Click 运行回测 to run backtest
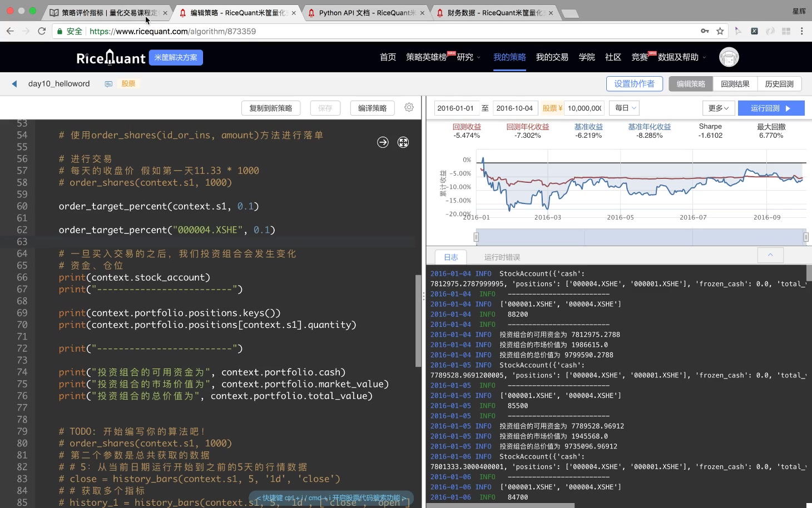 click(x=771, y=108)
